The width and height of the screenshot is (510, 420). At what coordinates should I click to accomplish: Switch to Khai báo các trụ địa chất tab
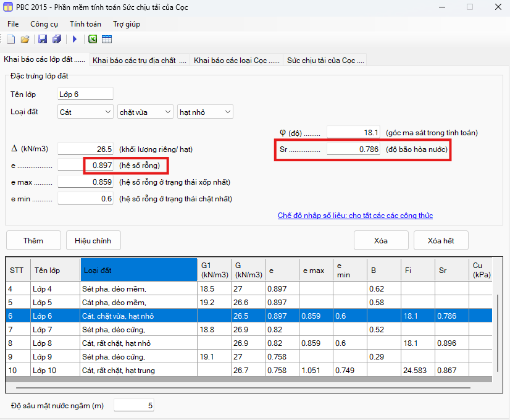click(x=140, y=60)
